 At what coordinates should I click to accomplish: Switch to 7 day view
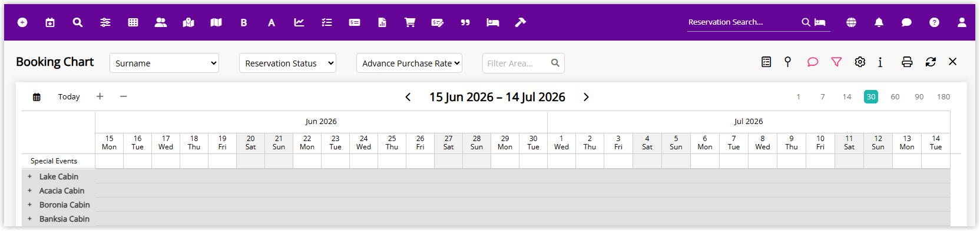823,97
